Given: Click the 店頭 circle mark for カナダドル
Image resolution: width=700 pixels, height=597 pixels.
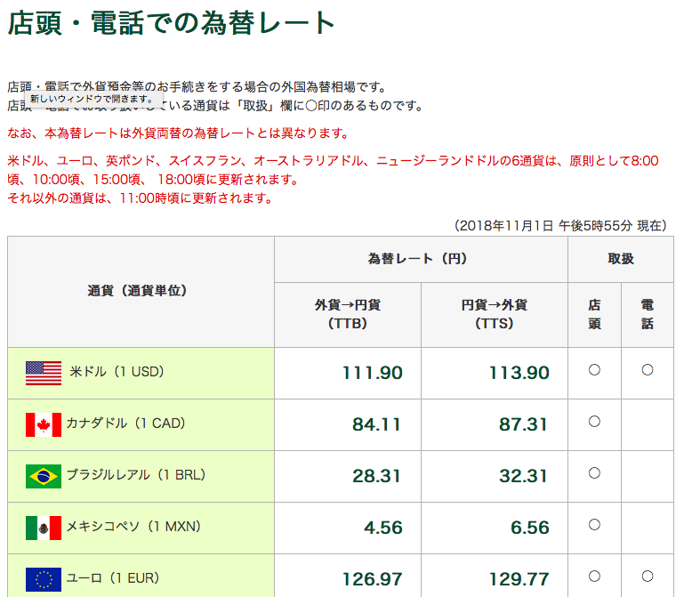Looking at the screenshot, I should tap(594, 422).
